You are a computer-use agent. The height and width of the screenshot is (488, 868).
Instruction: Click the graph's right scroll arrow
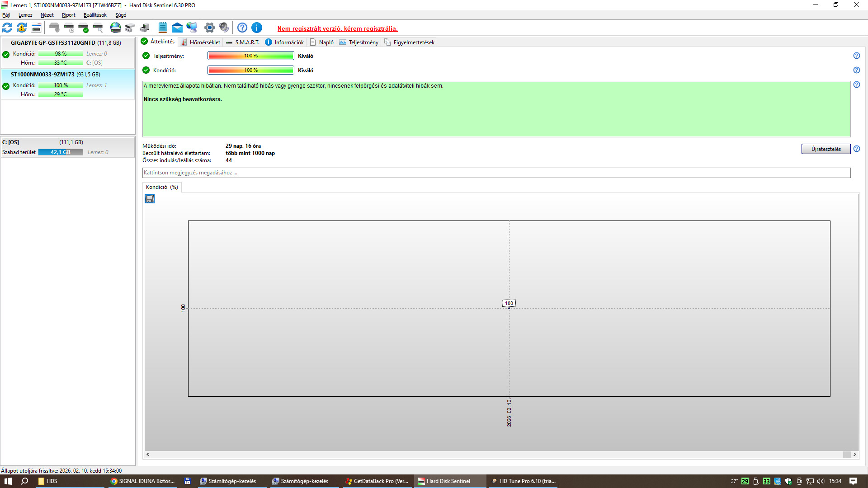(854, 455)
